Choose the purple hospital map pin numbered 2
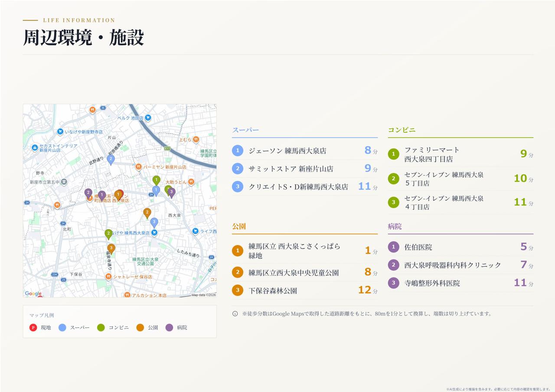Screen dimensions: 555x392 click(88, 193)
